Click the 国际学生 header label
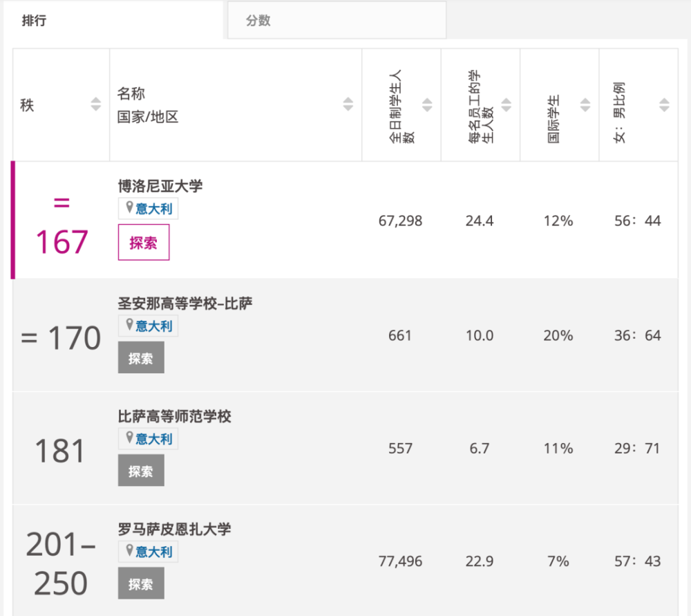 pyautogui.click(x=553, y=119)
